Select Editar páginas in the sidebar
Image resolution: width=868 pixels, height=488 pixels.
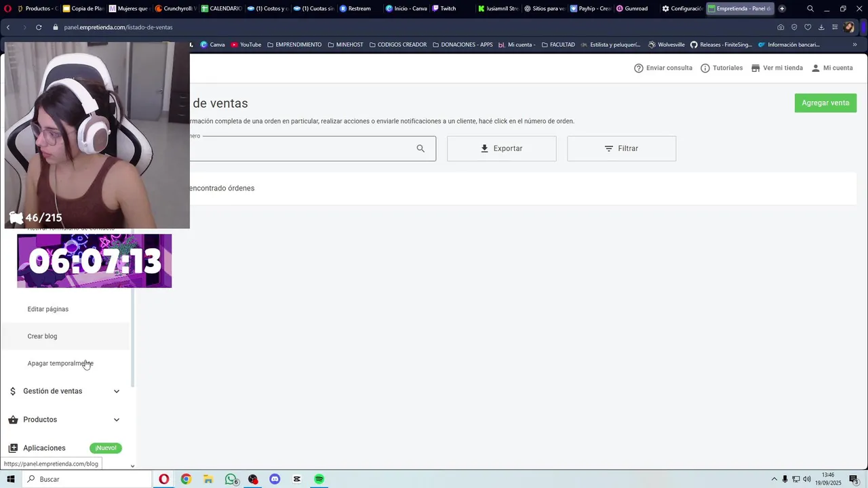pyautogui.click(x=47, y=309)
